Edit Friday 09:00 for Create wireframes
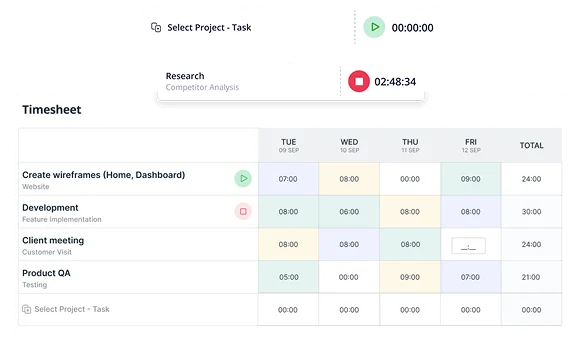This screenshot has height=363, width=583. [x=471, y=179]
